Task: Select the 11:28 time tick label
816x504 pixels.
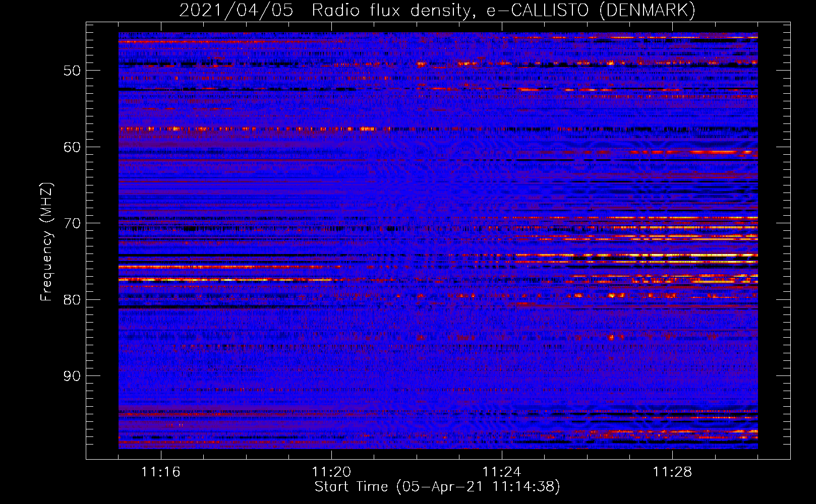Action: click(x=672, y=472)
